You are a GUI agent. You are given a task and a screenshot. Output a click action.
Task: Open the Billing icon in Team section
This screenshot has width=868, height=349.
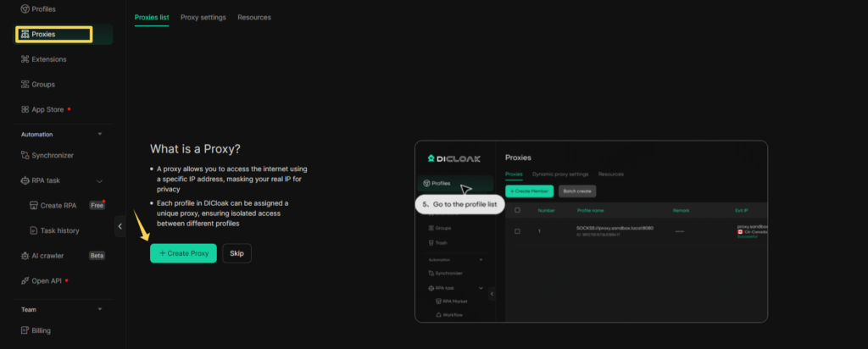click(x=25, y=330)
